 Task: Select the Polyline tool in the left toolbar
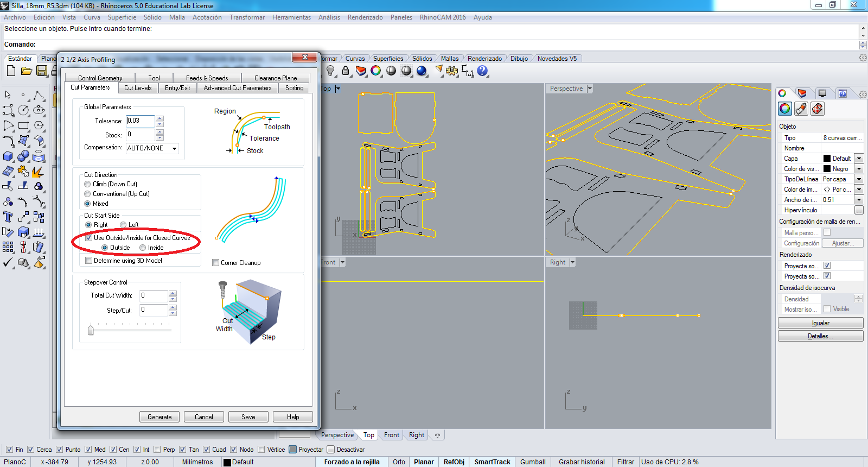click(39, 95)
